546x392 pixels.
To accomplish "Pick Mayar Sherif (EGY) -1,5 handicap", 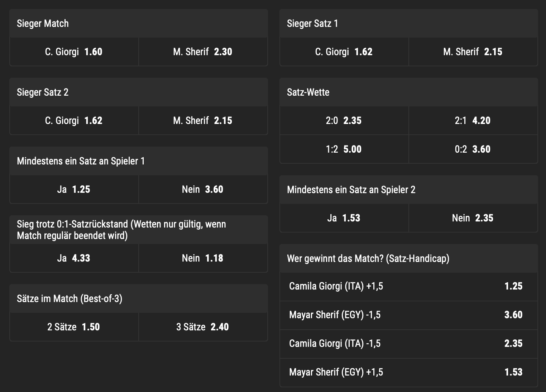I will (x=409, y=315).
